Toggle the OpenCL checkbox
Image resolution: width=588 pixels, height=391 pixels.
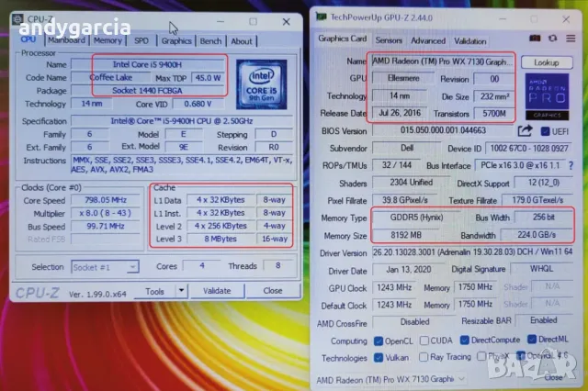(x=379, y=341)
